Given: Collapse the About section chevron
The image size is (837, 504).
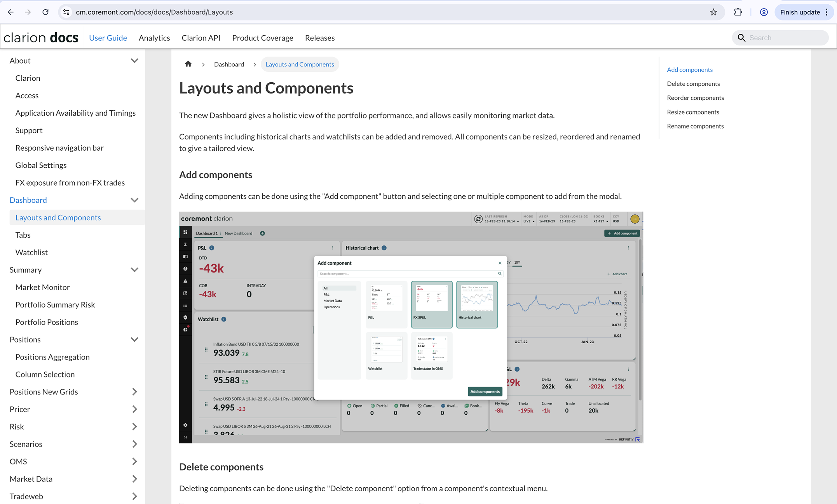Looking at the screenshot, I should (x=134, y=61).
